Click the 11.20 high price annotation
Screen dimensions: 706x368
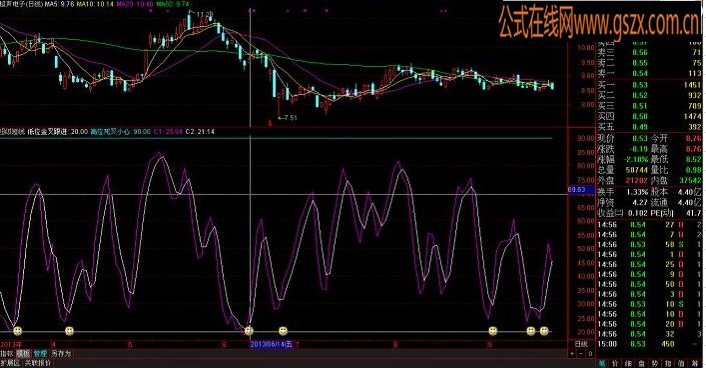205,15
